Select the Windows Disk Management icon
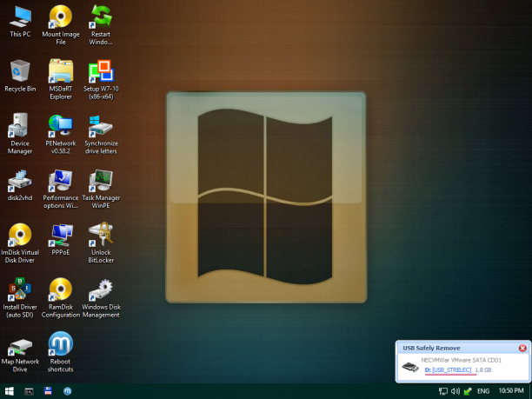Image resolution: width=532 pixels, height=399 pixels. [x=101, y=297]
